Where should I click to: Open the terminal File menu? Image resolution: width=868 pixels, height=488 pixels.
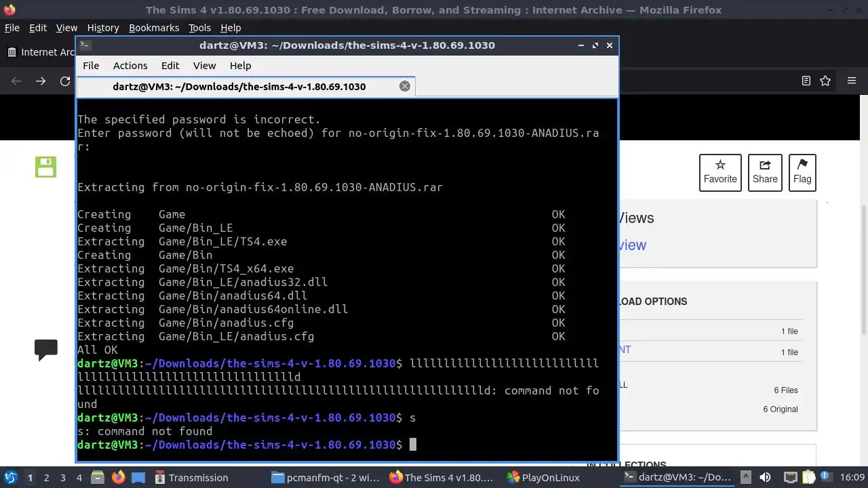[x=91, y=66]
